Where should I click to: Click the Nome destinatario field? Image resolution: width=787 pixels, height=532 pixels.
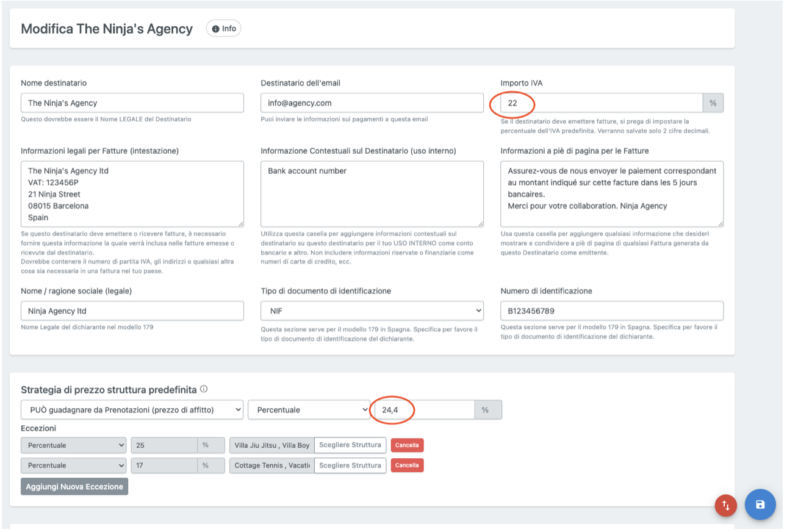tap(132, 103)
